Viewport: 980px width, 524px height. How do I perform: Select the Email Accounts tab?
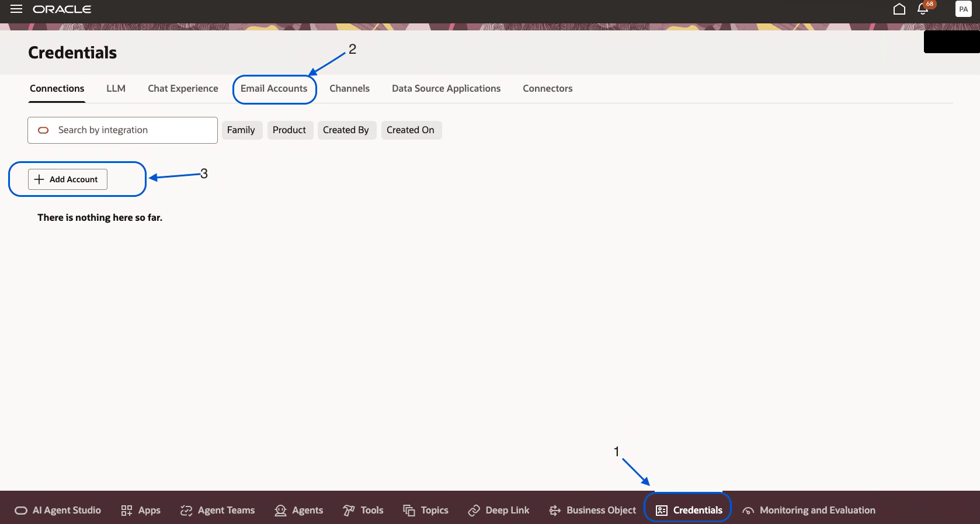[x=274, y=89]
